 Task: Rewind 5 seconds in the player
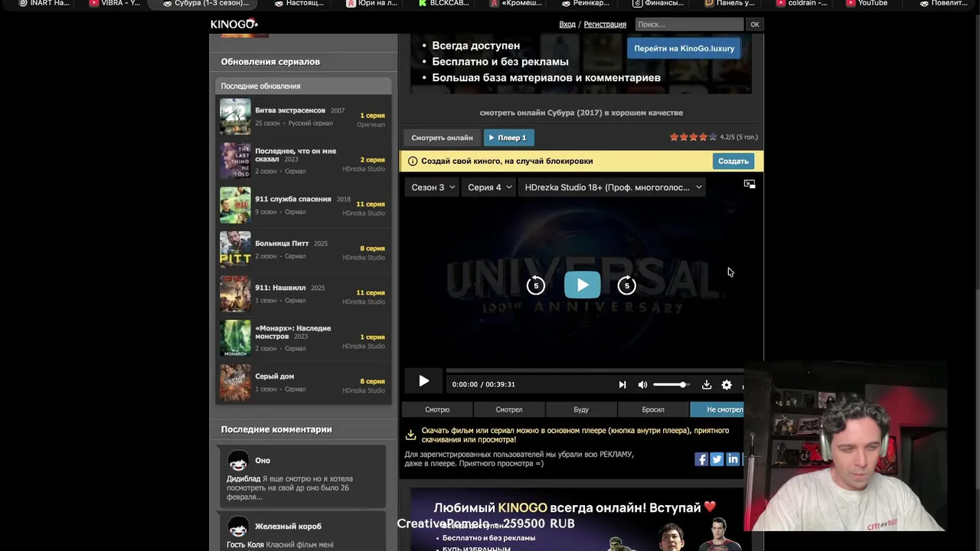click(x=536, y=285)
